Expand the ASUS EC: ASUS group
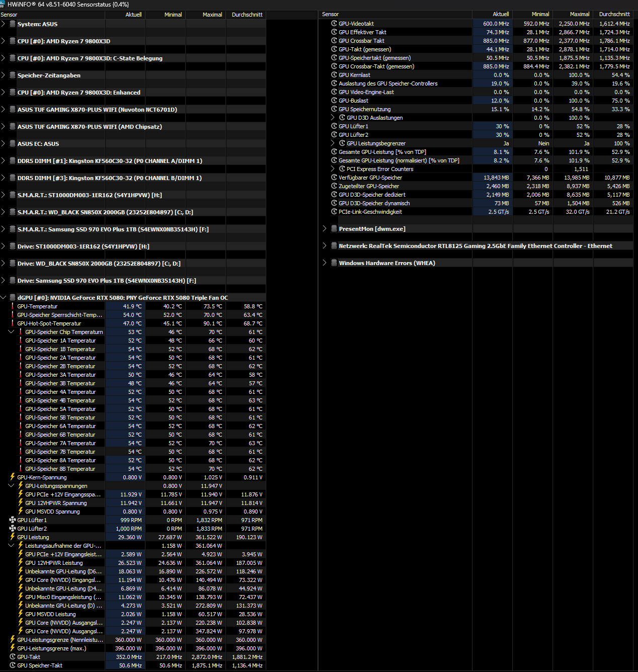 [4, 144]
